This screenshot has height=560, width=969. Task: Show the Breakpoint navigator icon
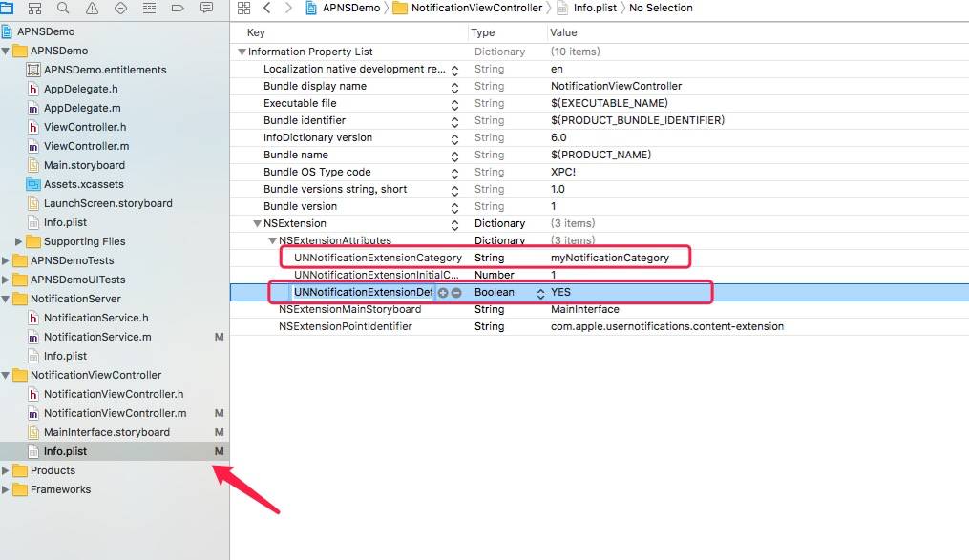pyautogui.click(x=178, y=8)
